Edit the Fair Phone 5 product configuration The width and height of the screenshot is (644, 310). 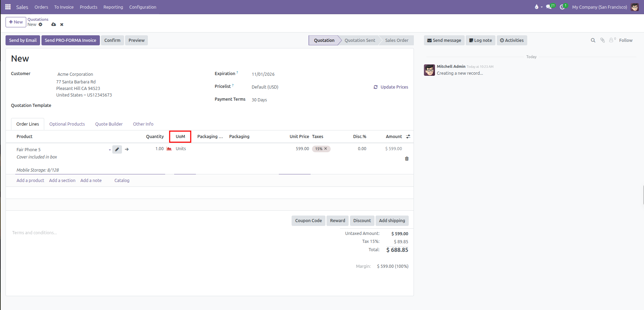point(117,149)
